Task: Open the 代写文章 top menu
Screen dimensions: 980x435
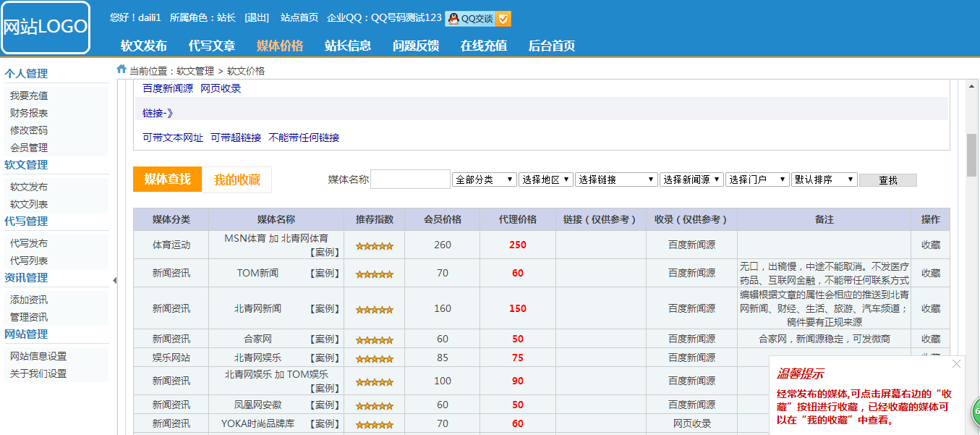Action: [x=212, y=46]
